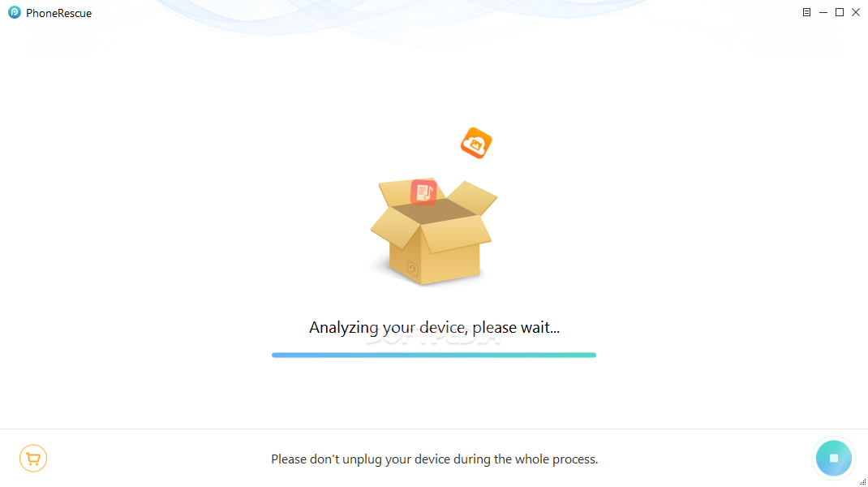Click the analysis progress bar
868x487 pixels.
click(434, 356)
